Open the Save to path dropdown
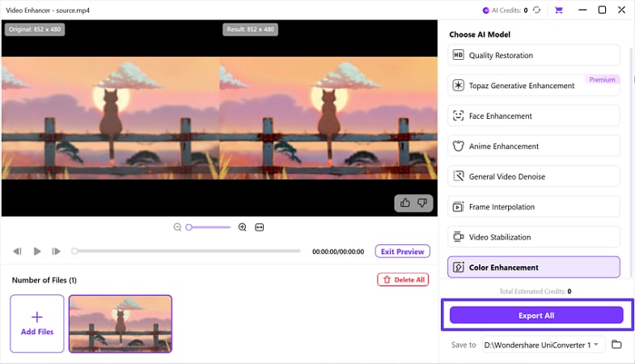Viewport: 635px width, 364px height. coord(543,345)
